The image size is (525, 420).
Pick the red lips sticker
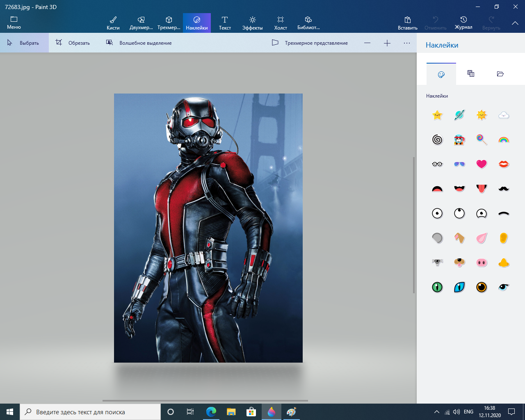504,164
